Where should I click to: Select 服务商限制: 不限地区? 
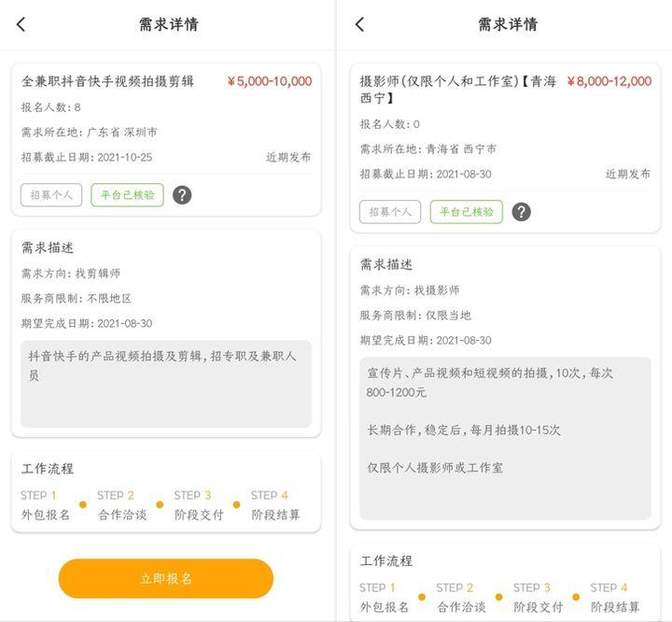(x=77, y=298)
